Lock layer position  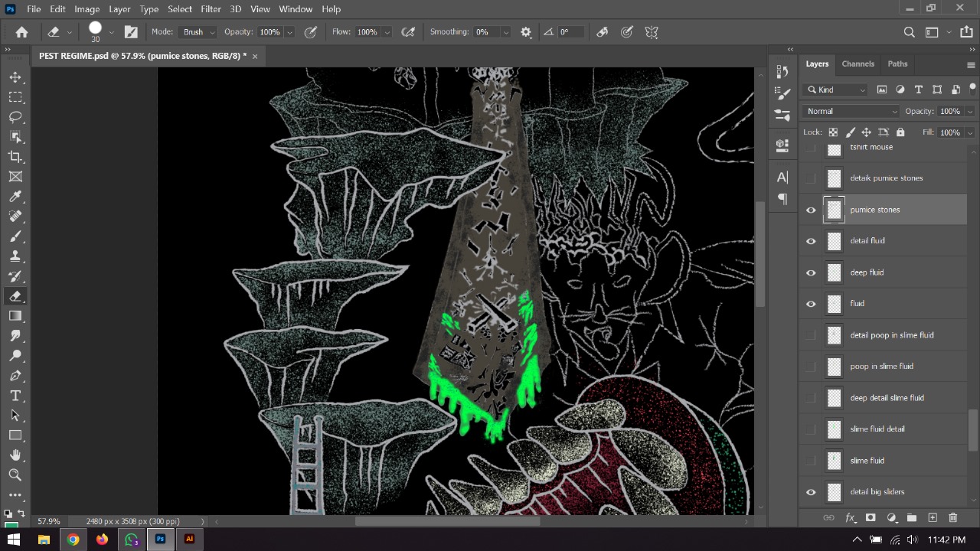867,132
